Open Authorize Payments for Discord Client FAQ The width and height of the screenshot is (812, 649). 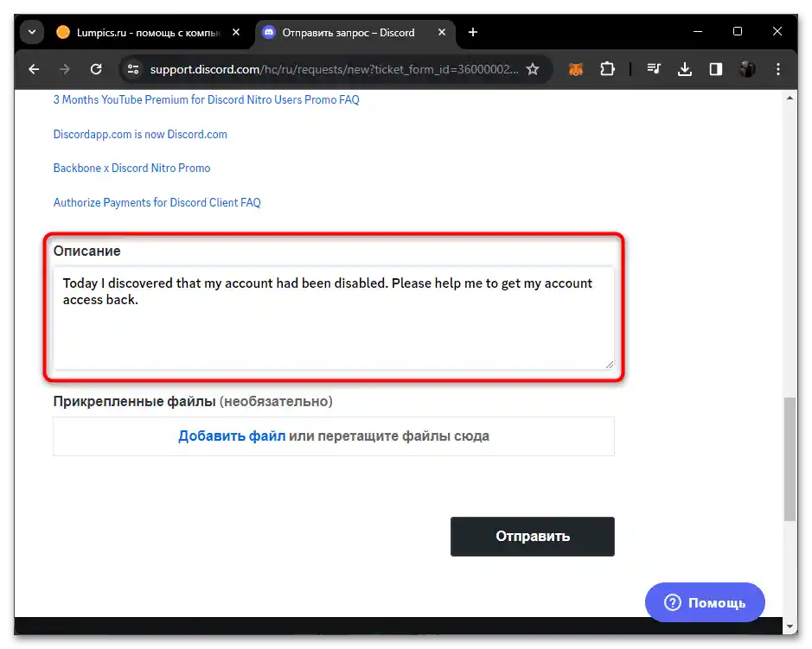click(x=157, y=203)
